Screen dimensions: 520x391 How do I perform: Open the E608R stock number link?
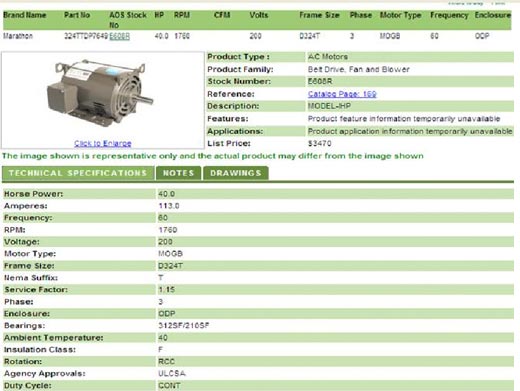coord(119,36)
